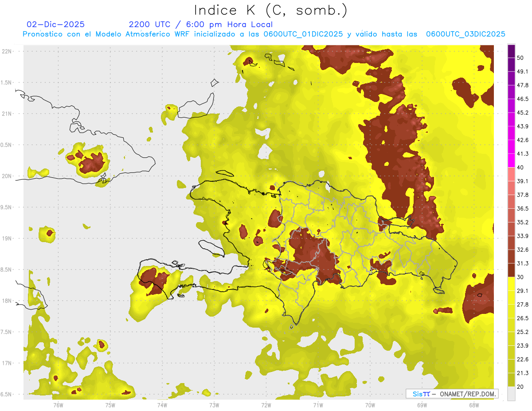Click the legend value '32.6'
This screenshot has height=411, width=532.
[522, 250]
